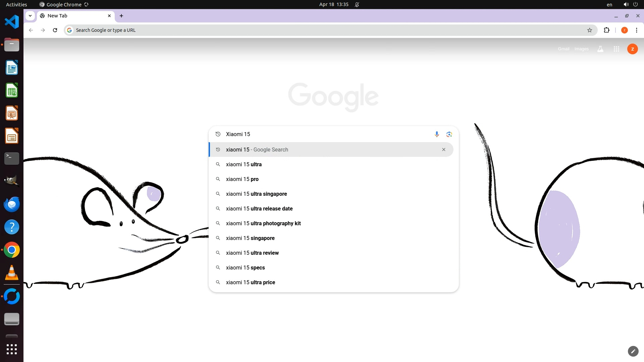The height and width of the screenshot is (362, 644).
Task: Remove the xiaomi 15 history suggestion
Action: pos(443,149)
